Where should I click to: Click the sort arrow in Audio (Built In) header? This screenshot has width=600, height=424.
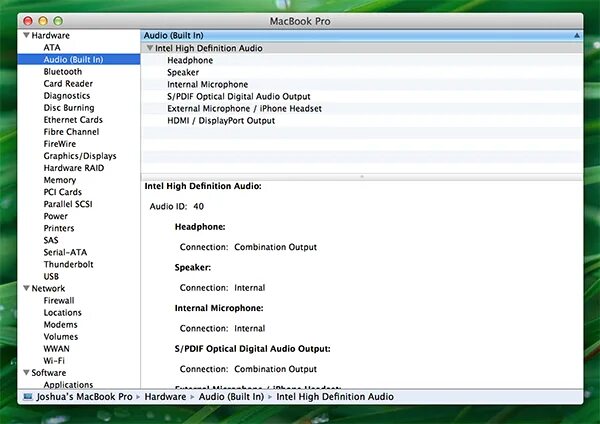click(x=577, y=36)
